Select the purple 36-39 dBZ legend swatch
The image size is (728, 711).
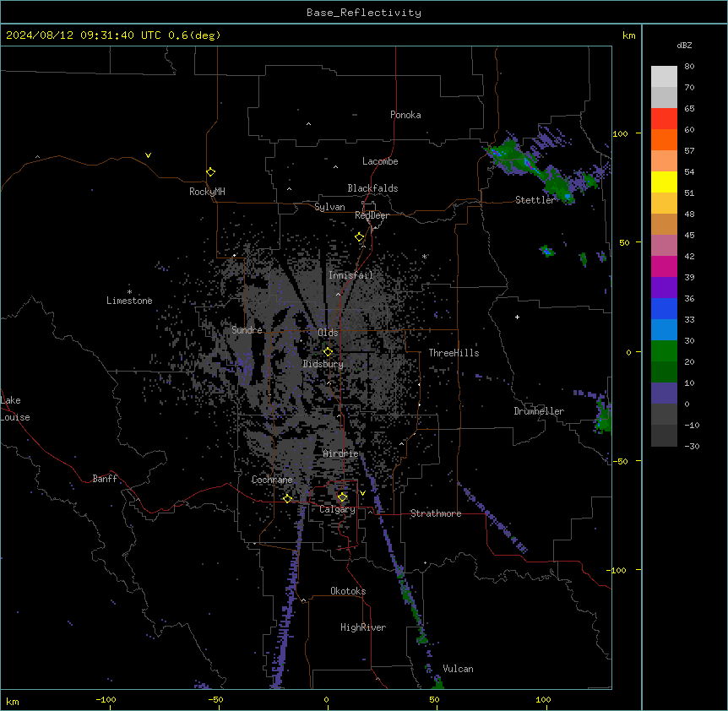[x=664, y=288]
